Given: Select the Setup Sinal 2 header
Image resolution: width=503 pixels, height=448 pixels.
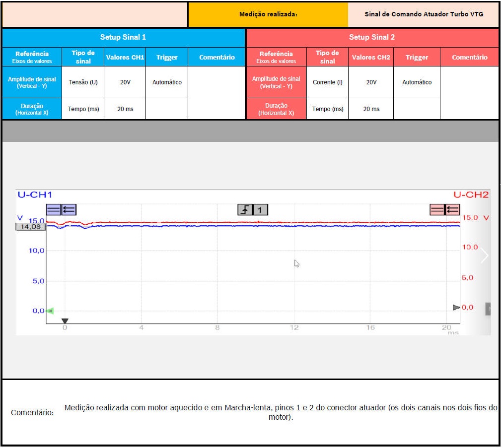Looking at the screenshot, I should tap(372, 37).
